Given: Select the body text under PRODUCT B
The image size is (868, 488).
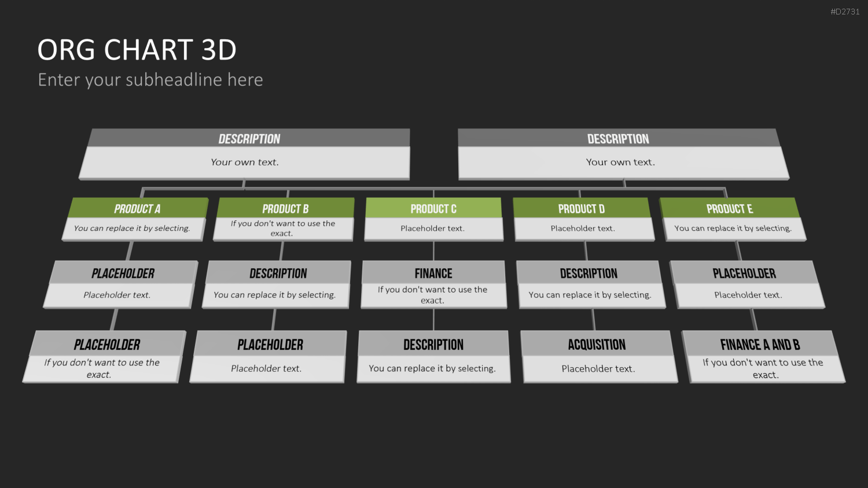Looking at the screenshot, I should point(283,228).
